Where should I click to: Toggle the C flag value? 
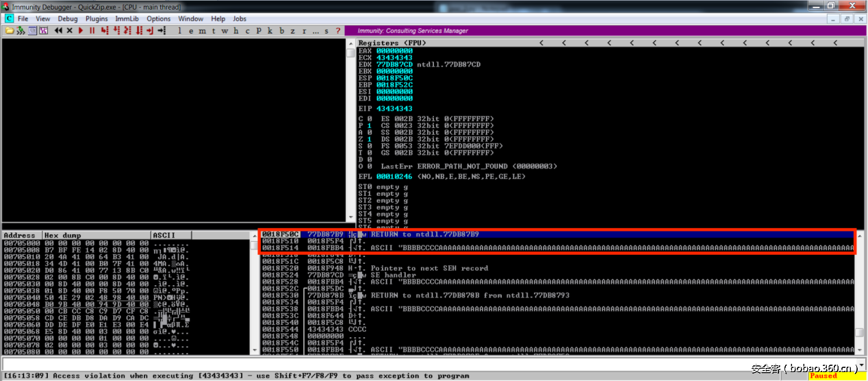369,119
